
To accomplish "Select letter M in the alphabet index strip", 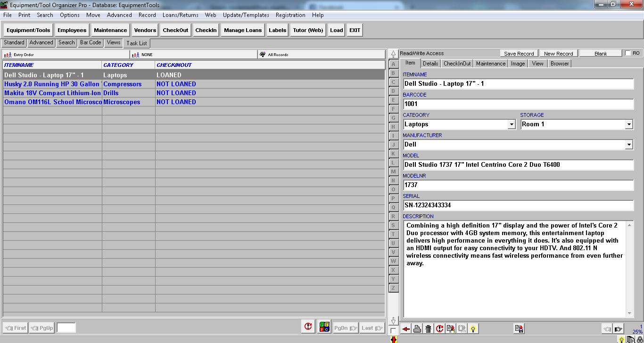I will click(x=393, y=171).
